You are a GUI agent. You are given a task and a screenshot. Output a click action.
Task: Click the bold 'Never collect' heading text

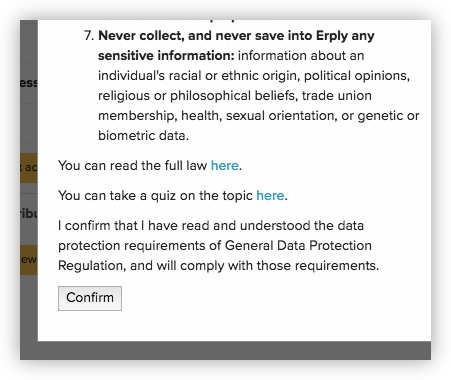[140, 36]
